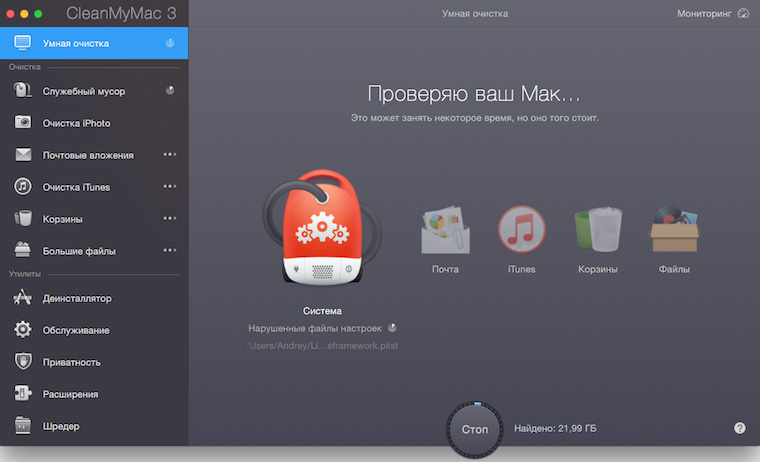Select the Умная очистка sidebar label

pos(76,44)
